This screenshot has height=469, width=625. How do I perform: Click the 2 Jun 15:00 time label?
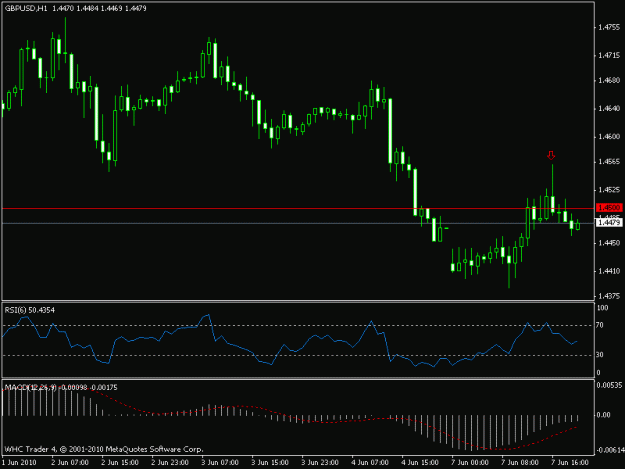click(x=120, y=463)
